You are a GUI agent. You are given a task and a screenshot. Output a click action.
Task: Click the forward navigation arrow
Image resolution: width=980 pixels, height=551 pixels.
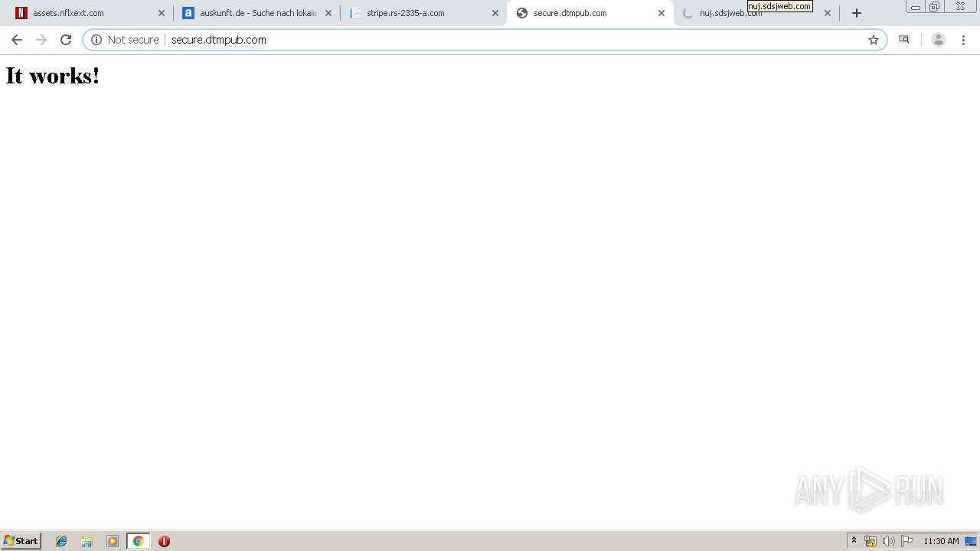pyautogui.click(x=41, y=40)
